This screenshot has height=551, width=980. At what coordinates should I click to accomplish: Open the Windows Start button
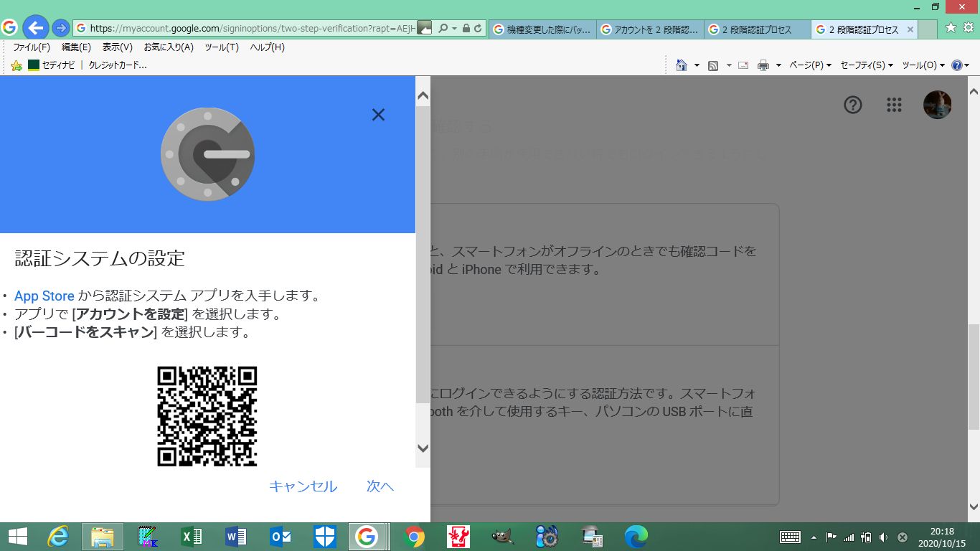click(17, 537)
